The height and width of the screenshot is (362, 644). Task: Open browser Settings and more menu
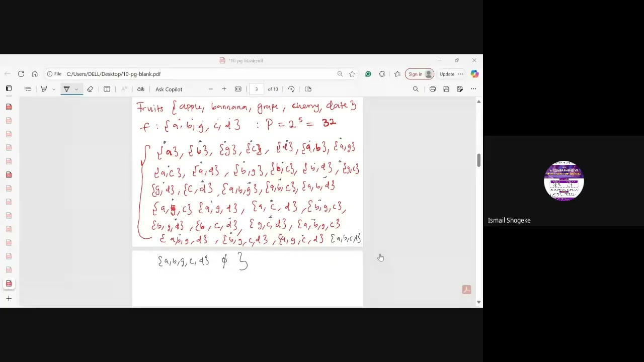click(x=461, y=74)
